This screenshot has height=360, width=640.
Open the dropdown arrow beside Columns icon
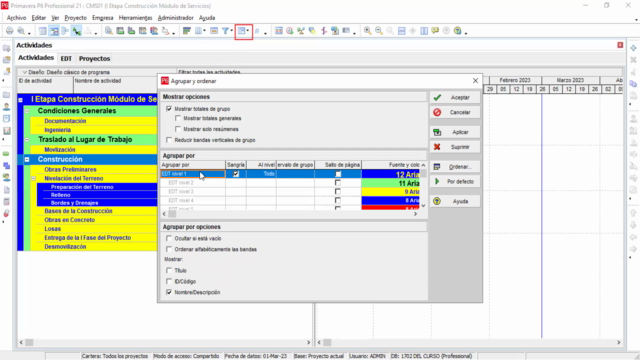coord(204,31)
